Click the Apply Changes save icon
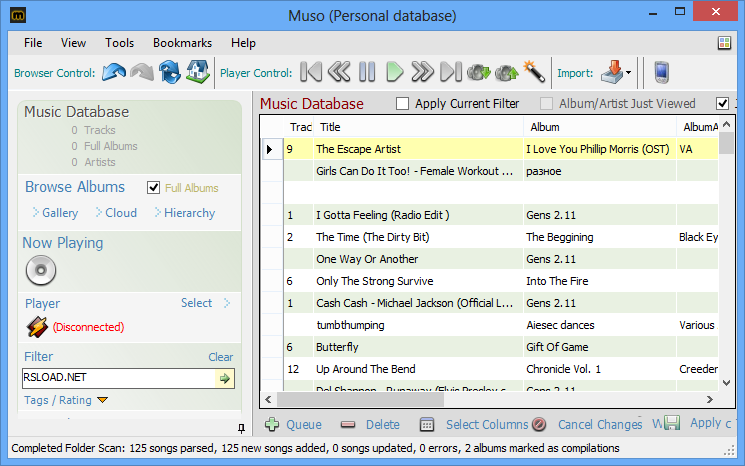This screenshot has width=745, height=466. tap(671, 423)
